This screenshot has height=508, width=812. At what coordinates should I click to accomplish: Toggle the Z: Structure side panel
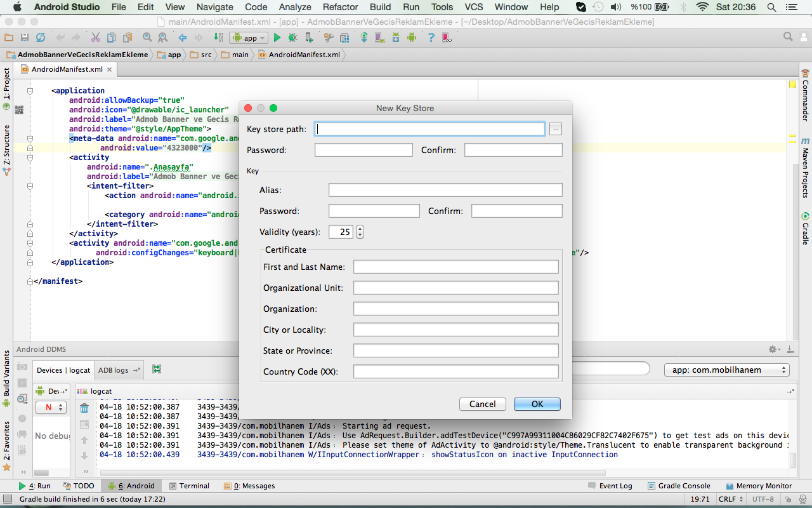(6, 150)
